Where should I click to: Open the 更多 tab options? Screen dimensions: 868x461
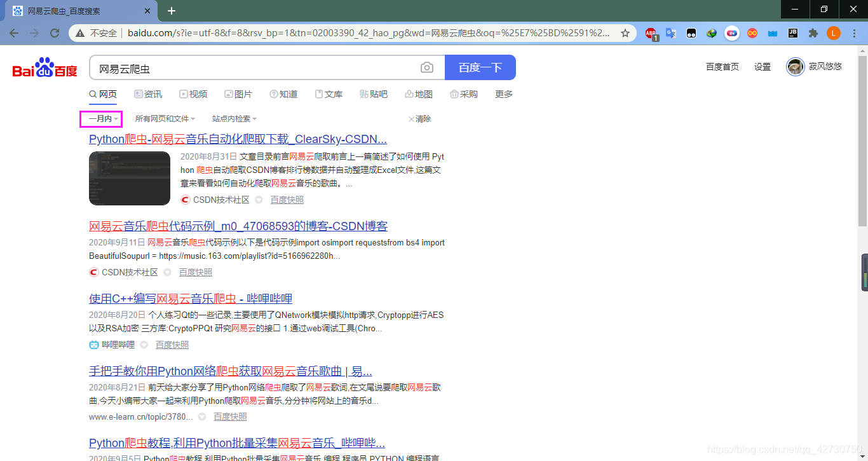tap(504, 94)
